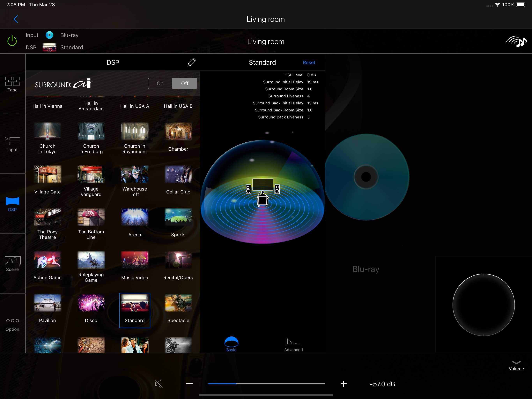Mute audio with the speaker icon
Screen dimensions: 532x399
(x=159, y=384)
